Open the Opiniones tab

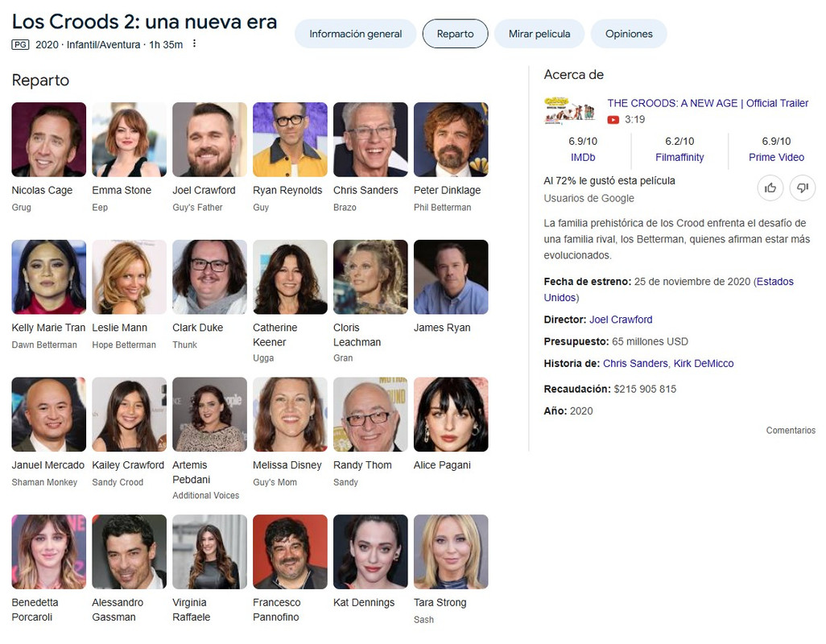click(629, 34)
